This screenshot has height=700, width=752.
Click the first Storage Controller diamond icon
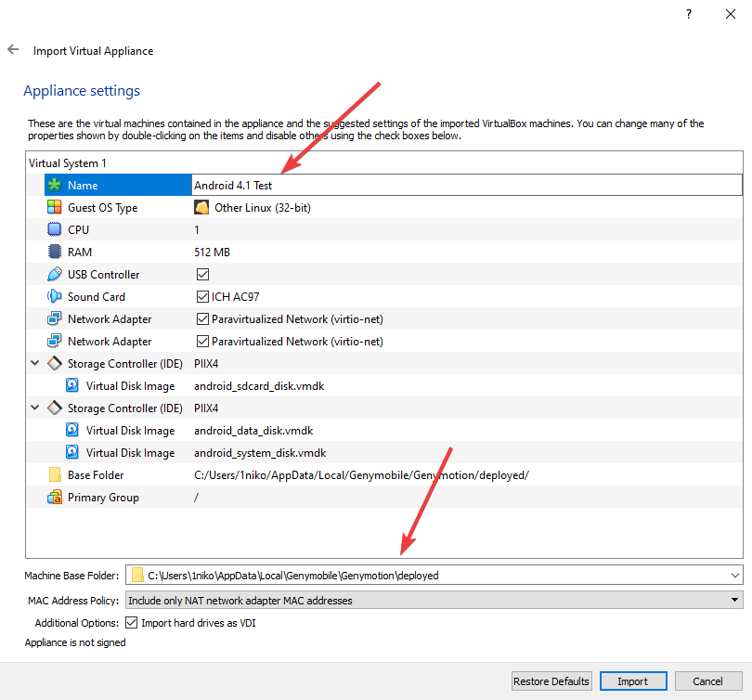(55, 363)
